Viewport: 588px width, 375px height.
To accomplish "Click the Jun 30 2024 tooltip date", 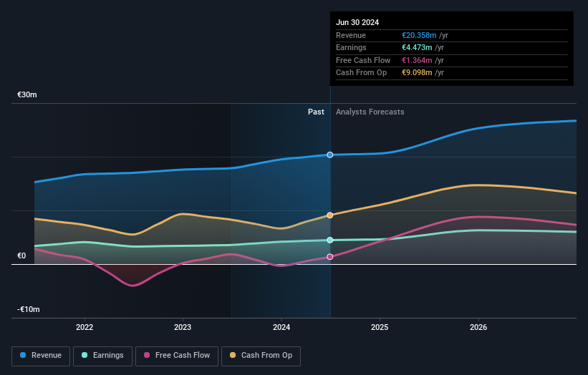I will point(357,22).
